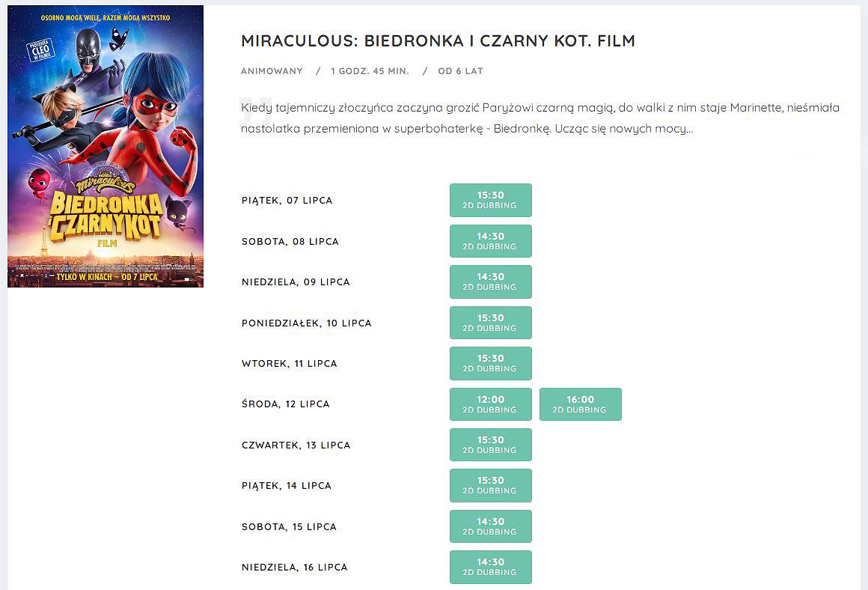Pick Saturday 15 July 14:30 showtime

(x=490, y=526)
